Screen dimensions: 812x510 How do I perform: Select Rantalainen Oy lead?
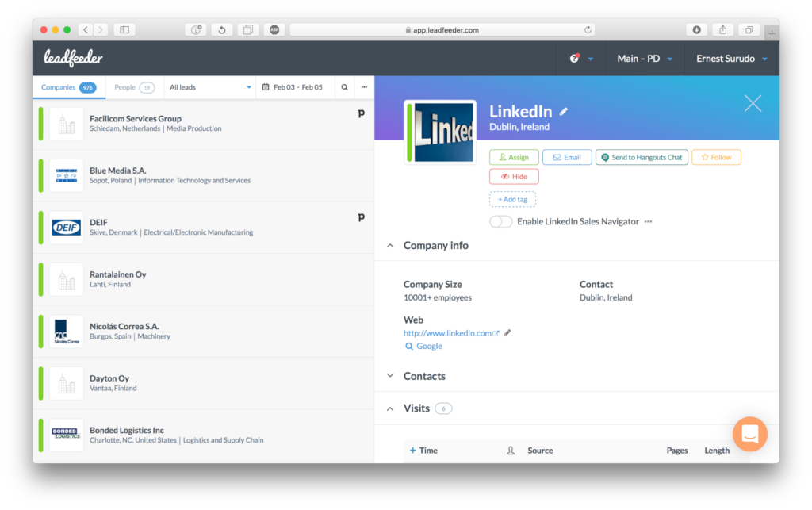click(x=204, y=280)
